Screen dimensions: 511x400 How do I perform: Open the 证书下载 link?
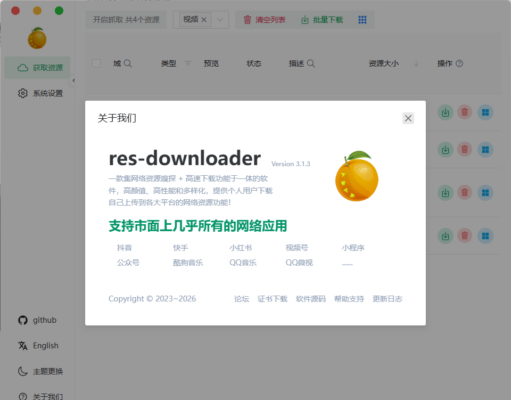pyautogui.click(x=272, y=299)
